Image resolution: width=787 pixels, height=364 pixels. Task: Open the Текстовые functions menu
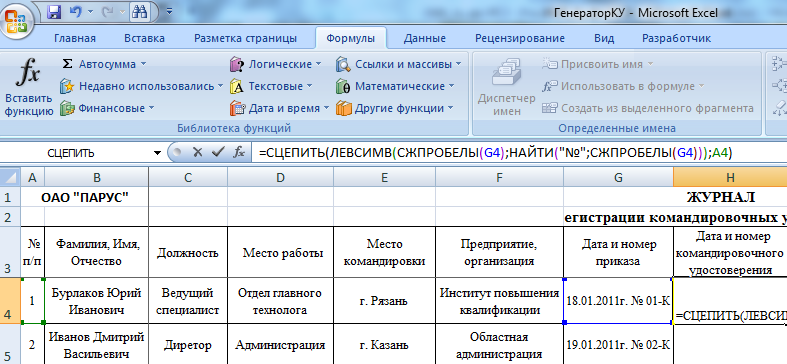coord(272,86)
